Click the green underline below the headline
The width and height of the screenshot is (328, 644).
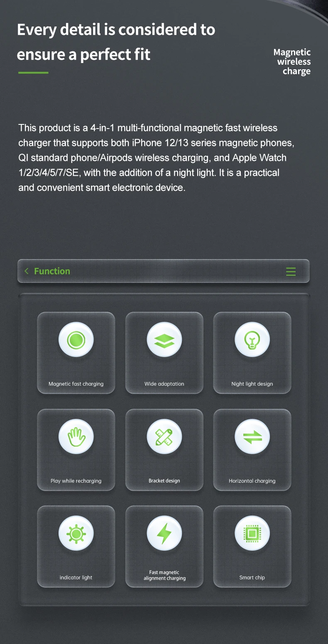(x=33, y=73)
